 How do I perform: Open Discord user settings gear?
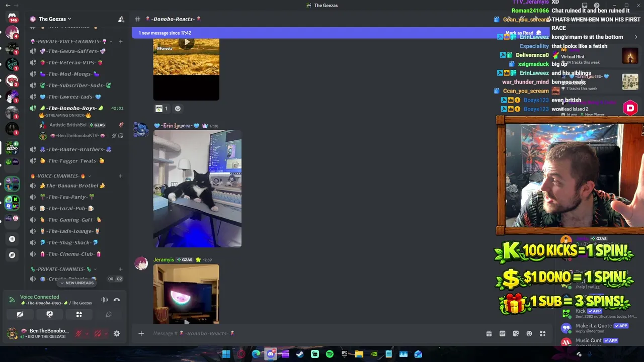click(x=117, y=333)
